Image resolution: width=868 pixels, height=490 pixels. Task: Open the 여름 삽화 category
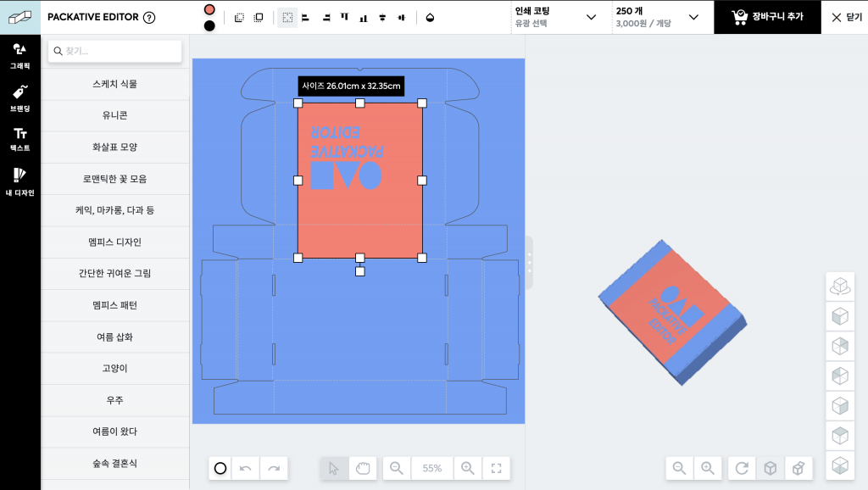114,337
